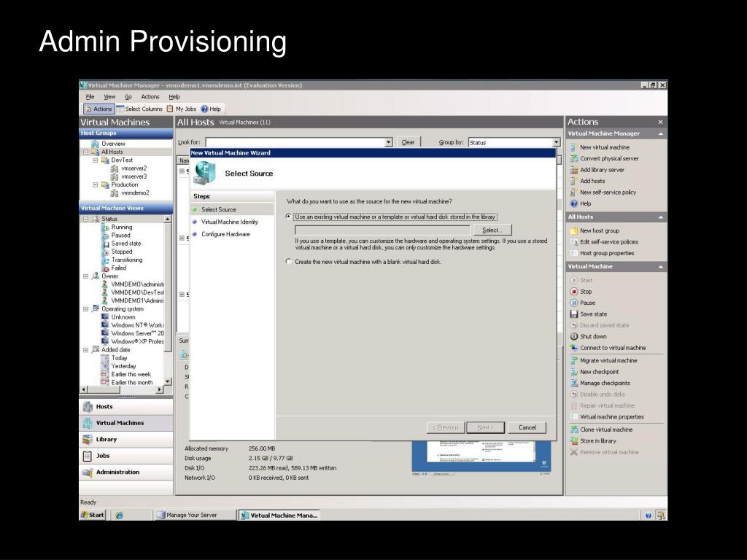Select the Running status view
Viewport: 747px width, 560px height.
click(x=122, y=227)
